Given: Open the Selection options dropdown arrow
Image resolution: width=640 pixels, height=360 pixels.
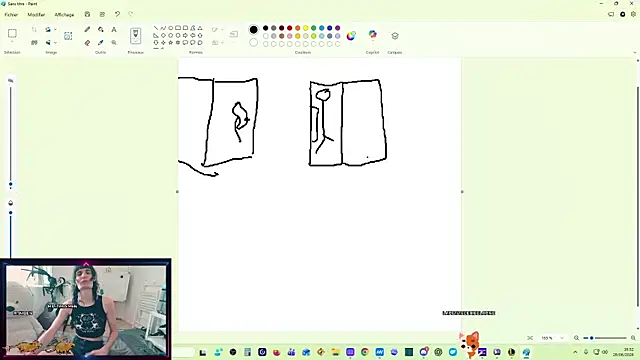Looking at the screenshot, I should [12, 42].
